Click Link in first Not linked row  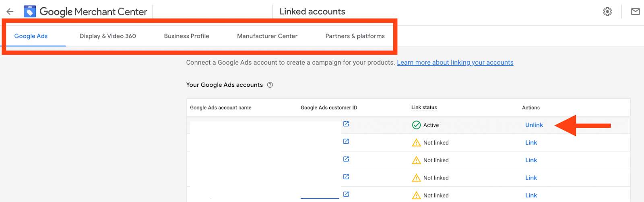pyautogui.click(x=531, y=143)
